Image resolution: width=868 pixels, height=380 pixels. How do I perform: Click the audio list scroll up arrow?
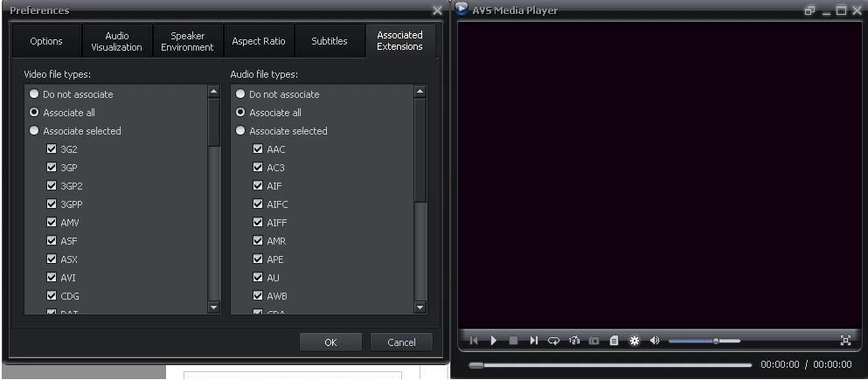tap(420, 92)
